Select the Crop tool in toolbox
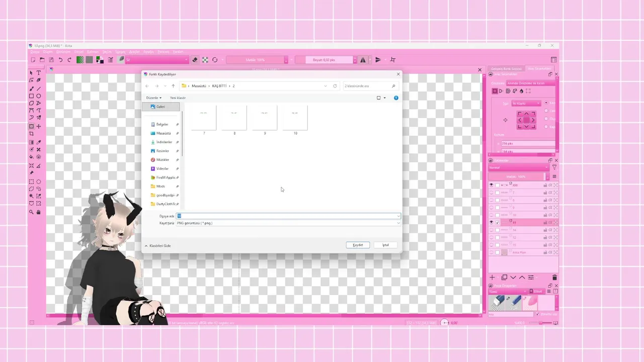This screenshot has height=362, width=644. (x=31, y=134)
